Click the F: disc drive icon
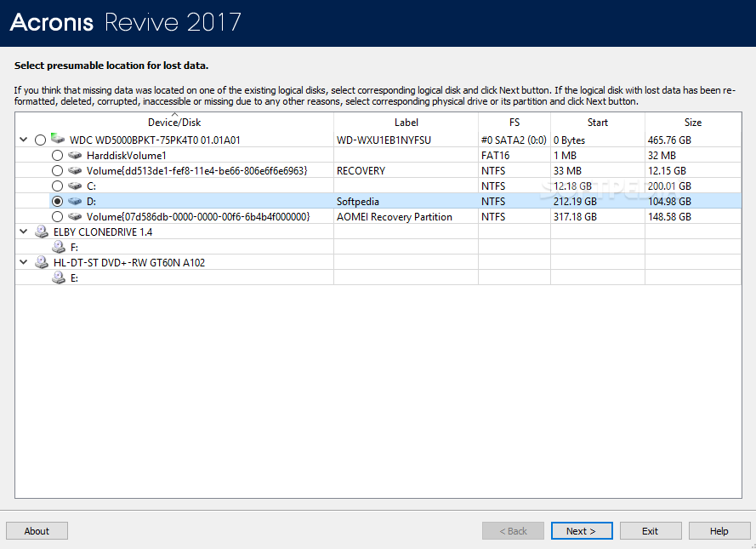 coord(58,248)
